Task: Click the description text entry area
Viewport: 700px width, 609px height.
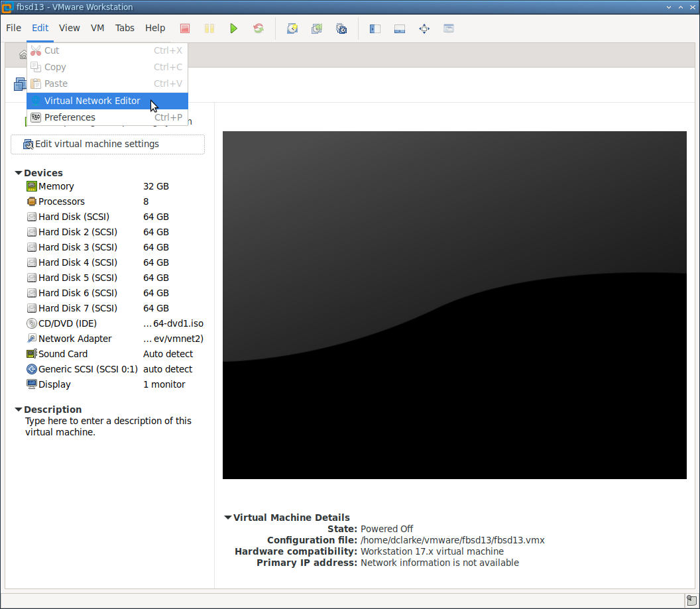Action: (x=108, y=427)
